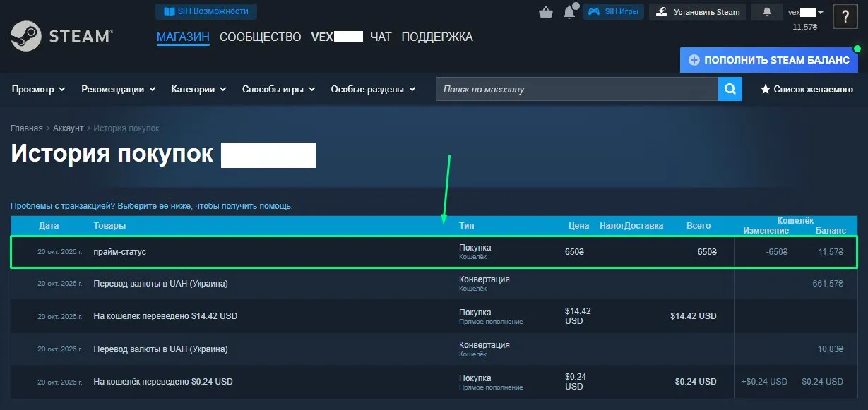Select the Перевод валюты row with balance 661,57₴
This screenshot has width=868, height=410.
coord(434,284)
